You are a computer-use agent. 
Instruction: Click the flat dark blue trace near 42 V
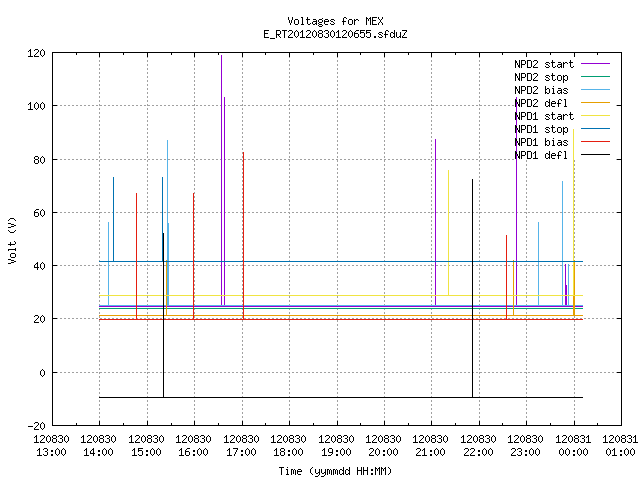tap(341, 261)
